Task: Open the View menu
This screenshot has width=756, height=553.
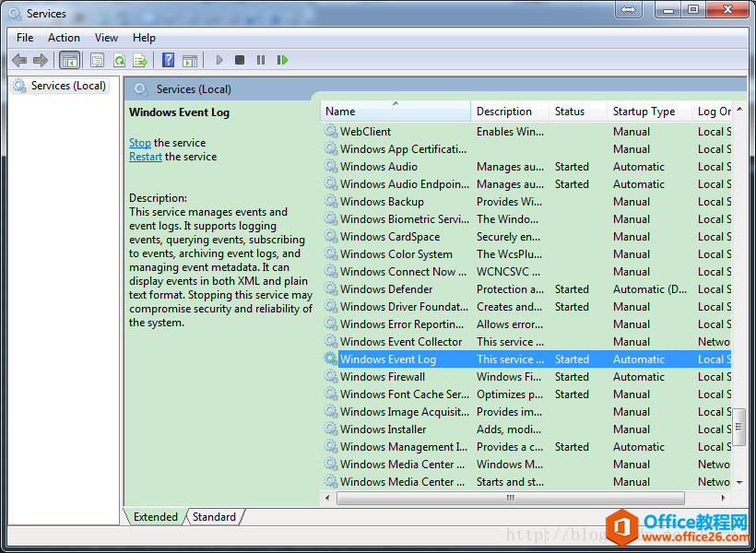Action: click(x=106, y=38)
